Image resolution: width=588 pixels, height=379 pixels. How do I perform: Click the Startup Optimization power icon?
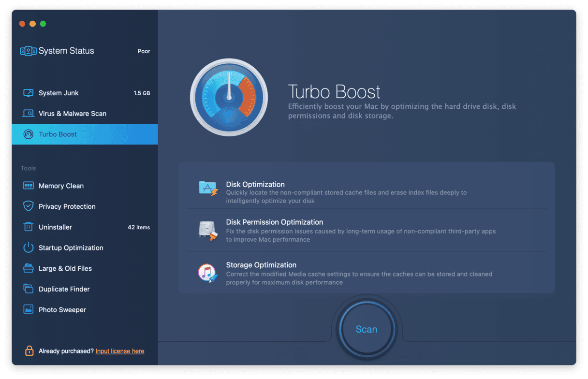[28, 248]
